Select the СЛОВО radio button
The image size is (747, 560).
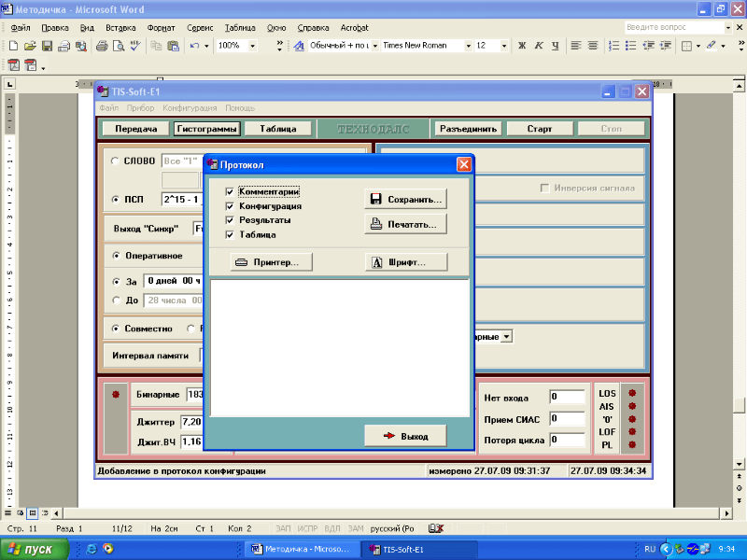(115, 161)
